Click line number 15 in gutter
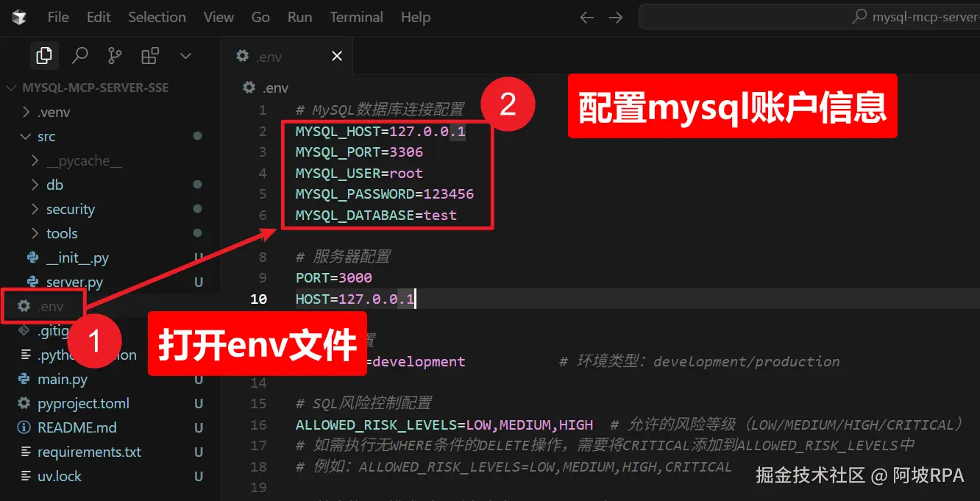980x501 pixels. click(258, 404)
